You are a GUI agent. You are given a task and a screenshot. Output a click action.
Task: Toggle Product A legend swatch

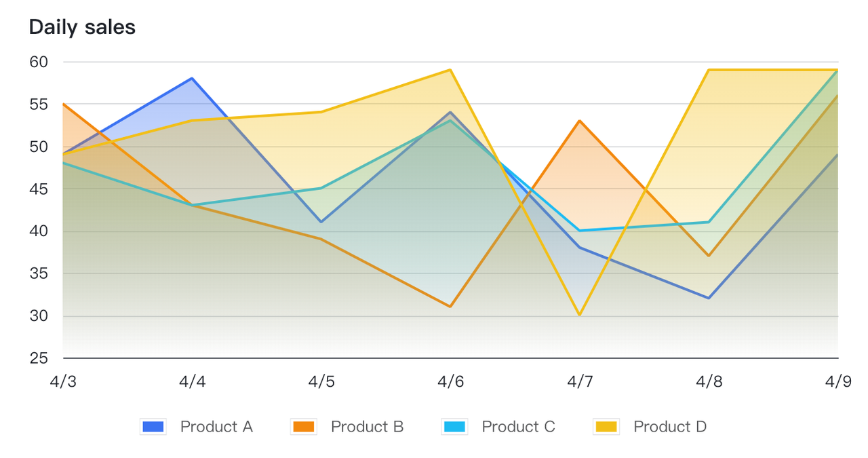pos(153,427)
